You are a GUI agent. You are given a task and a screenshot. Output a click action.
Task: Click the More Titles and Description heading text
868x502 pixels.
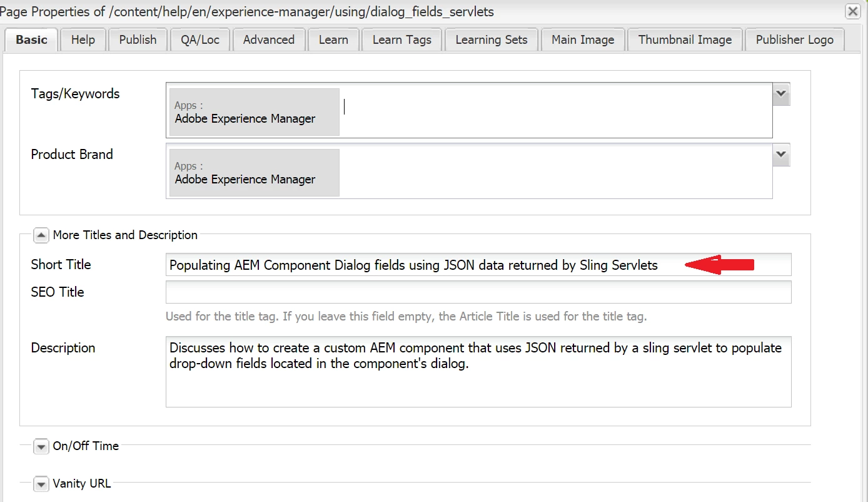click(125, 235)
